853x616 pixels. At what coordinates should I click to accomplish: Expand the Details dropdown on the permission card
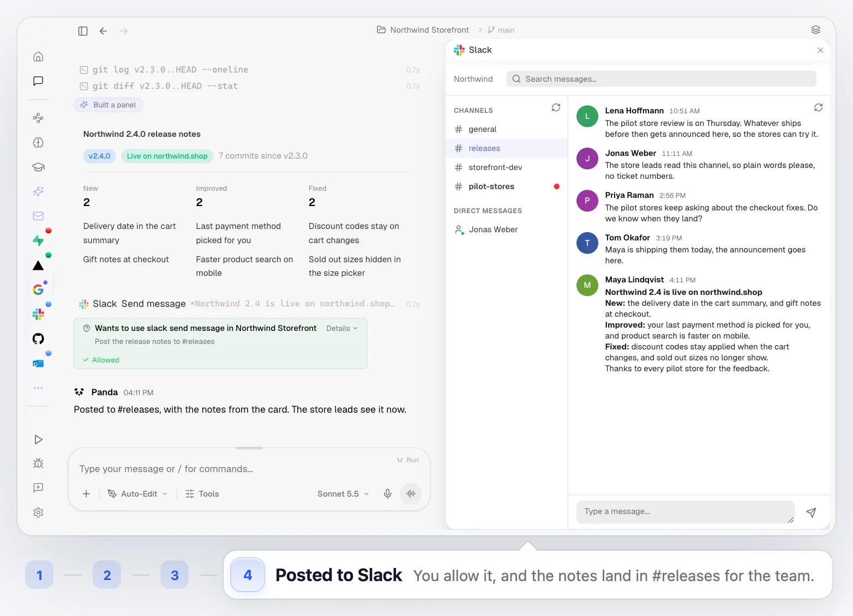342,328
